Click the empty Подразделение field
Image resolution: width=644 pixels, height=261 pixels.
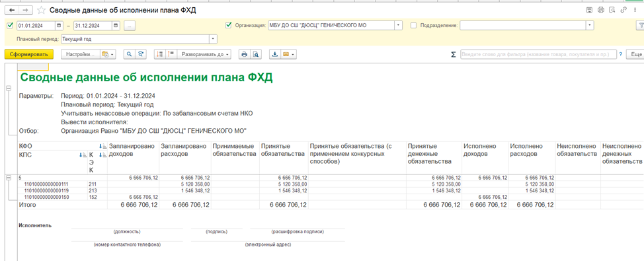(x=523, y=26)
